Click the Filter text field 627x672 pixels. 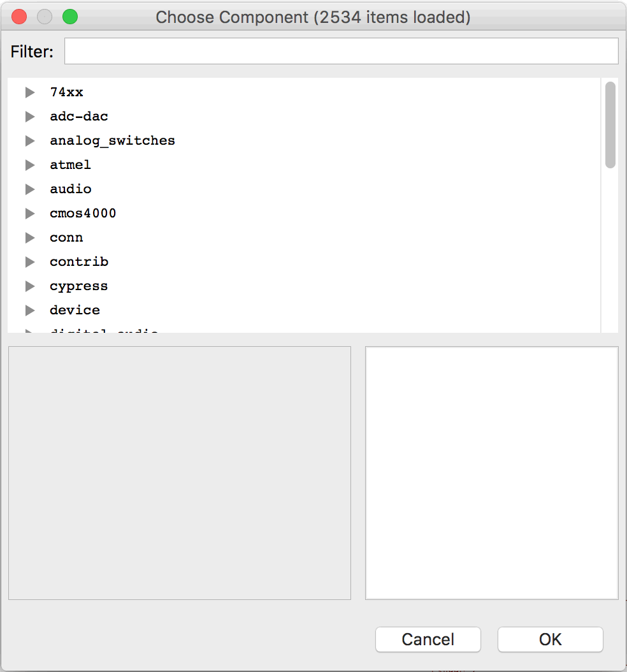pyautogui.click(x=342, y=51)
